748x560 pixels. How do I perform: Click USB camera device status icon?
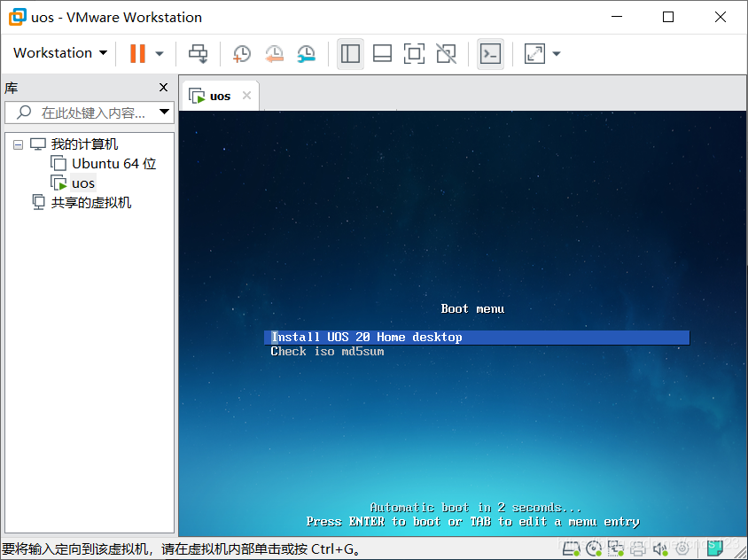coord(682,549)
